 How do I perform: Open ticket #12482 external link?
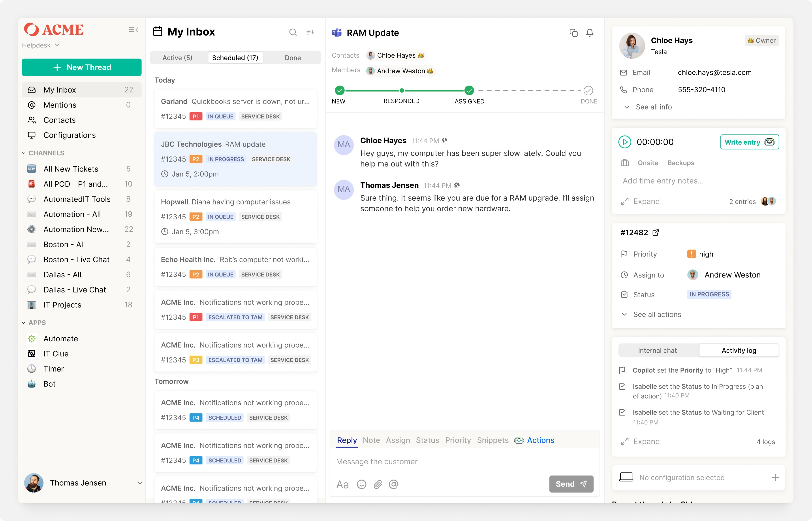pos(656,232)
